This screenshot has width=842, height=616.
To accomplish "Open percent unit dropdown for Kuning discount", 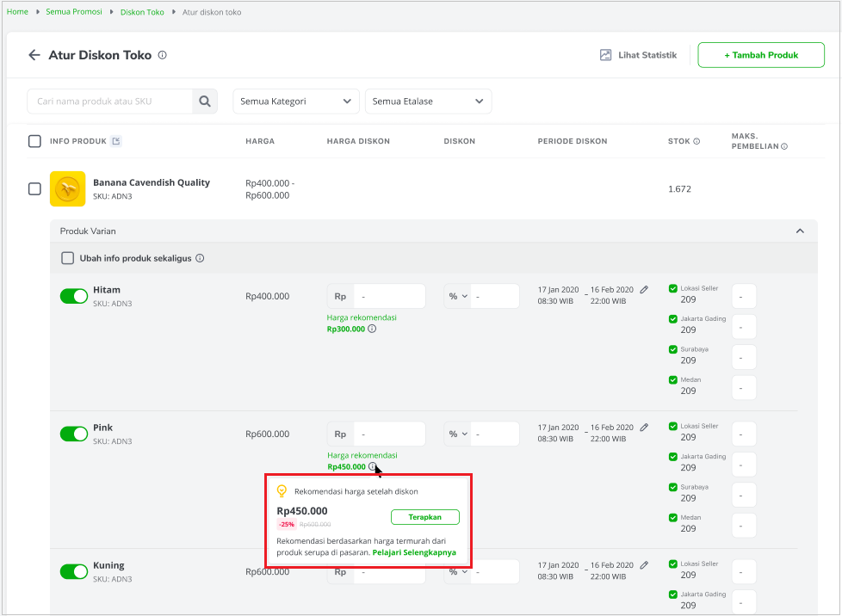I will [x=457, y=572].
